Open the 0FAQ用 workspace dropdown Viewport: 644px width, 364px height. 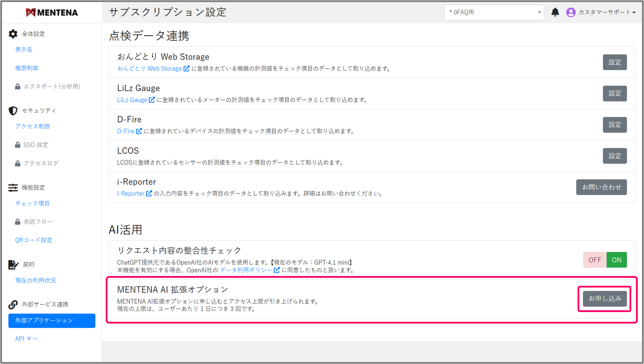coord(494,12)
